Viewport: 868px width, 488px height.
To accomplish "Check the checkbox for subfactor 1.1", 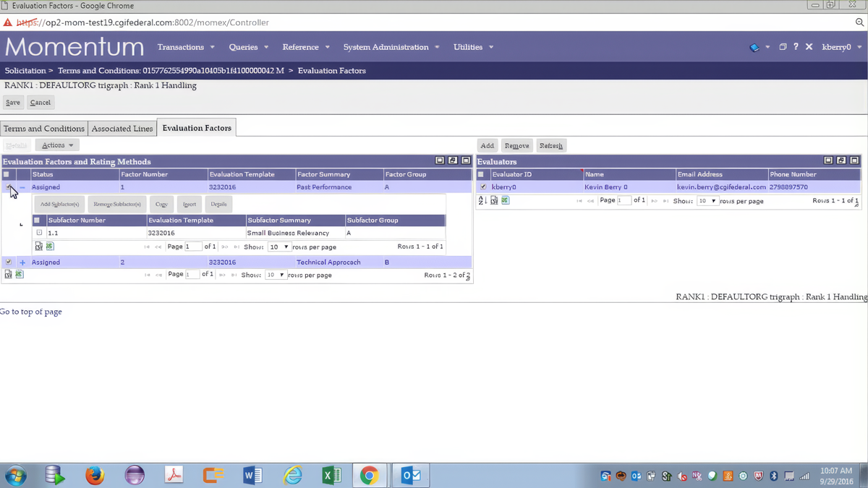I will pyautogui.click(x=39, y=232).
